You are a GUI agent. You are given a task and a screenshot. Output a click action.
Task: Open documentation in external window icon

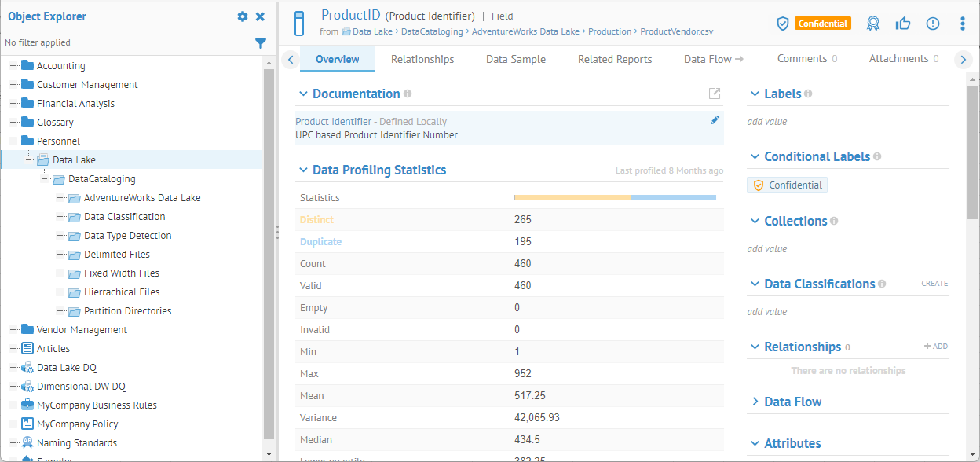(x=714, y=93)
